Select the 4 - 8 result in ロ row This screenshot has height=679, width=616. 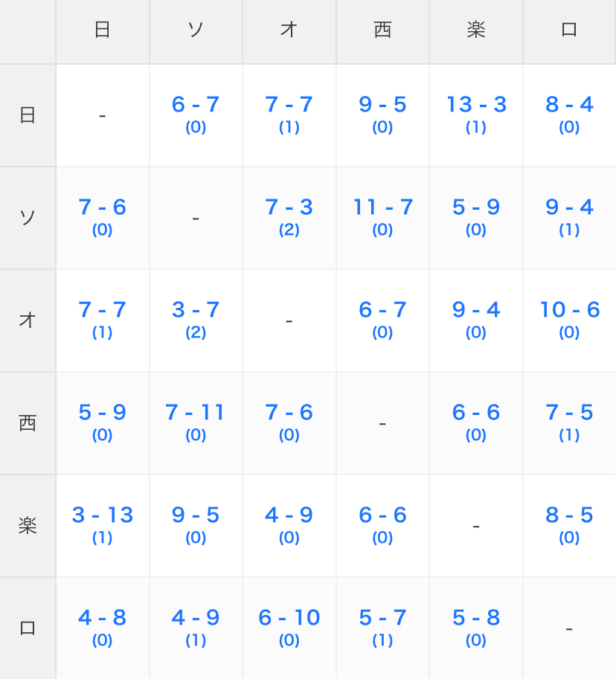point(102,618)
